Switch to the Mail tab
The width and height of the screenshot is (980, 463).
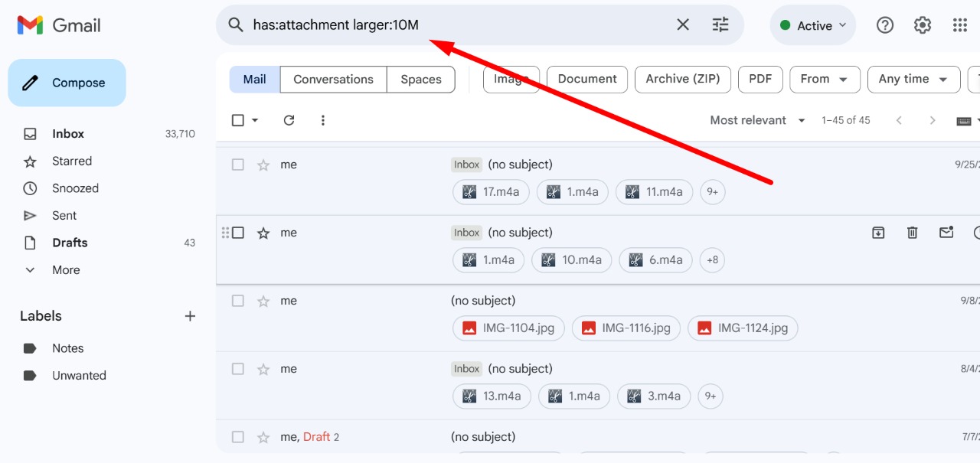(x=255, y=80)
